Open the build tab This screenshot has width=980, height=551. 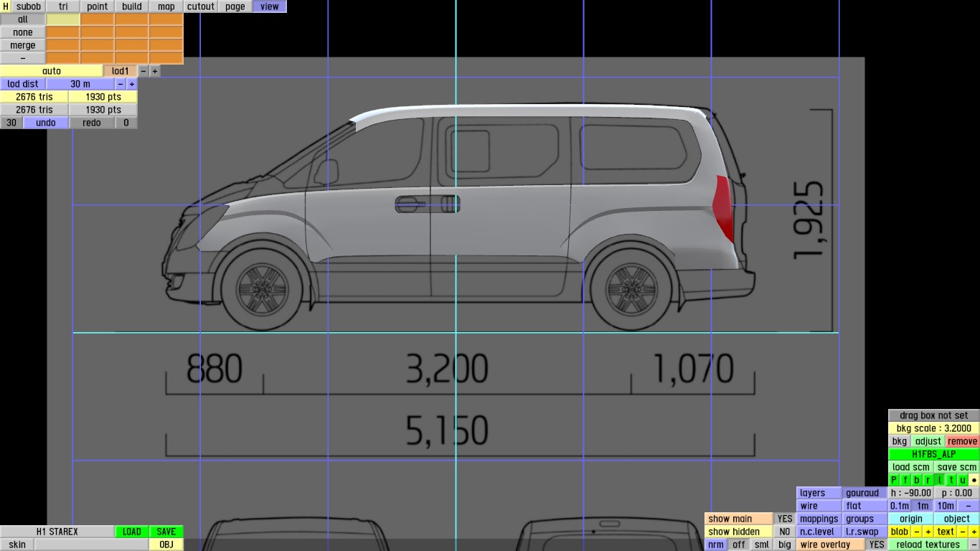pos(132,6)
